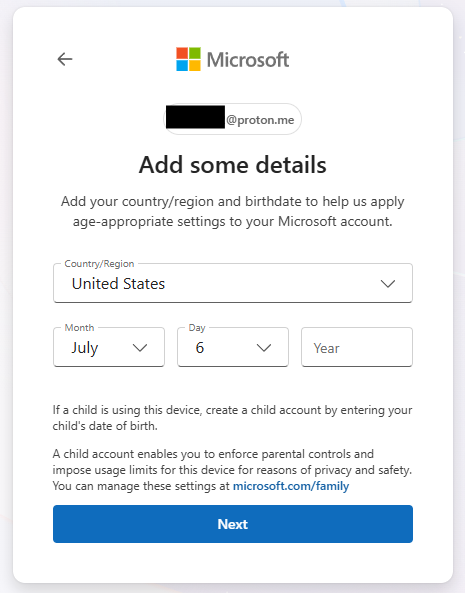
Task: Open the Day dropdown showing 6
Action: [233, 347]
